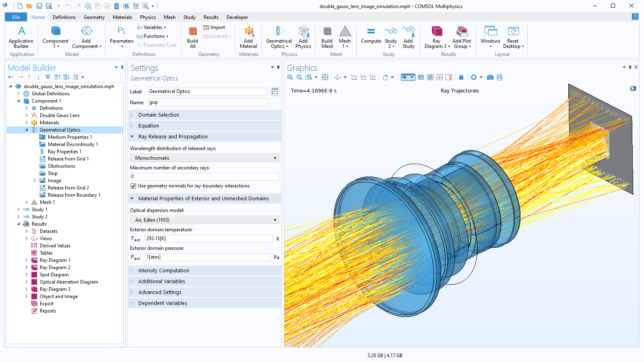
Task: Click the Reset Desktop icon
Action: tap(513, 37)
